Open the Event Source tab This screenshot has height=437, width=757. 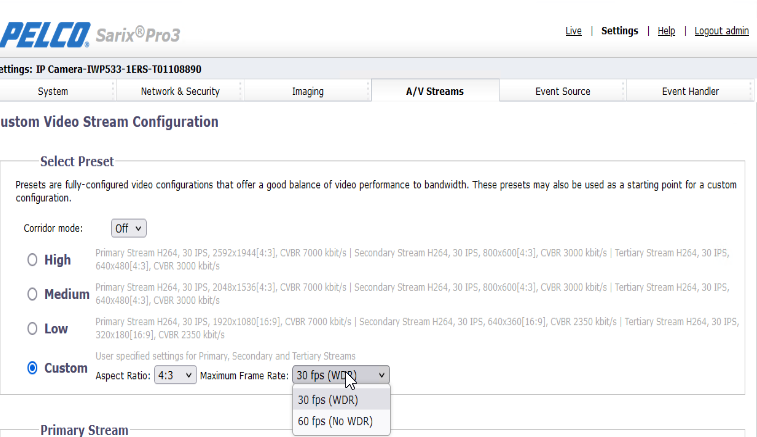coord(562,92)
